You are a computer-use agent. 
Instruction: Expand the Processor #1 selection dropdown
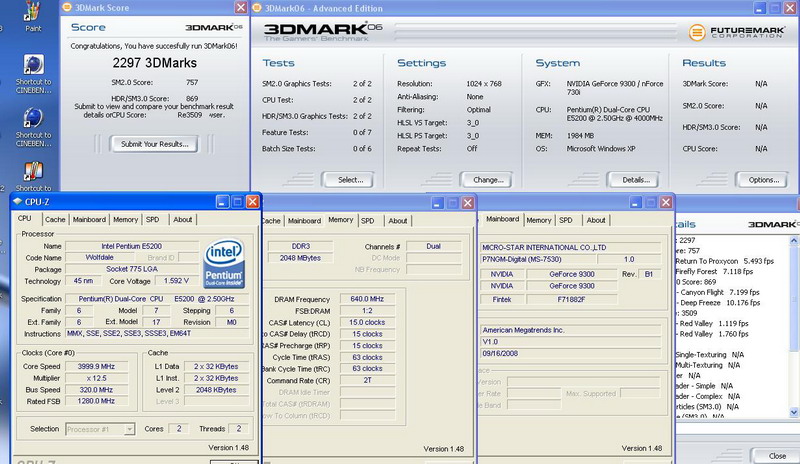pos(129,428)
